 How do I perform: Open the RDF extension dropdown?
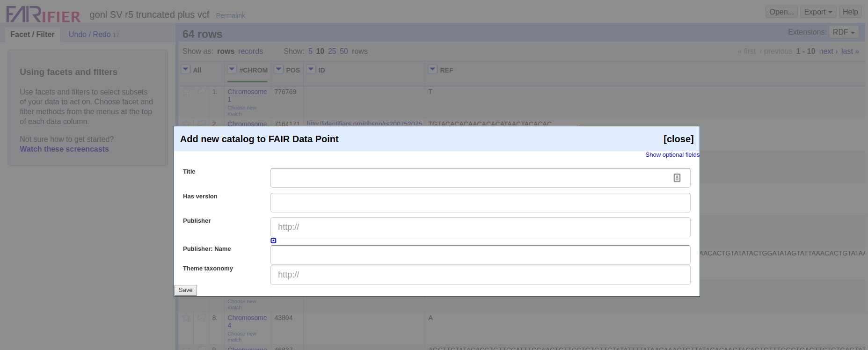tap(844, 32)
